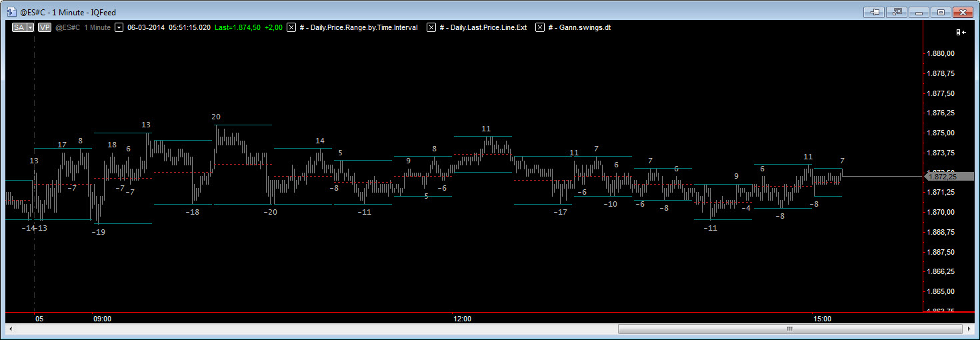
Task: Click the scrollbar left arrow
Action: click(11, 329)
